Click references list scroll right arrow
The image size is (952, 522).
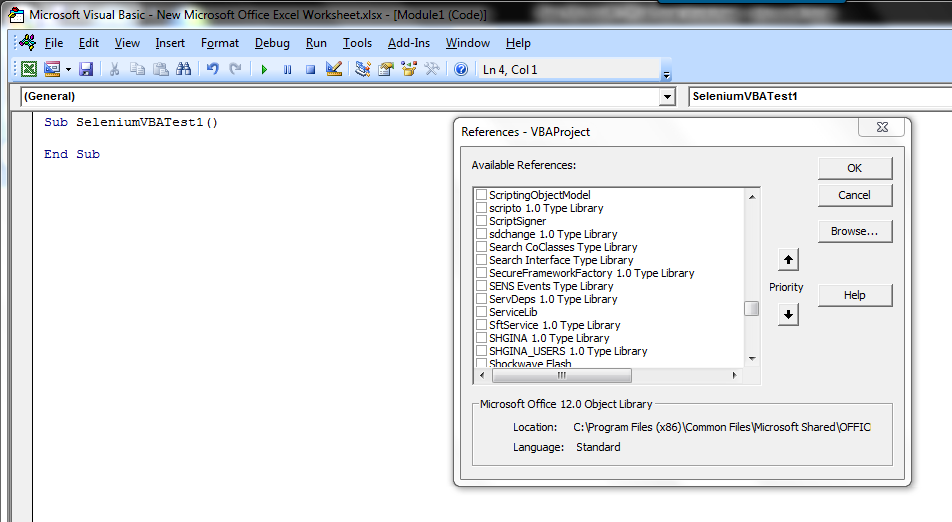735,376
